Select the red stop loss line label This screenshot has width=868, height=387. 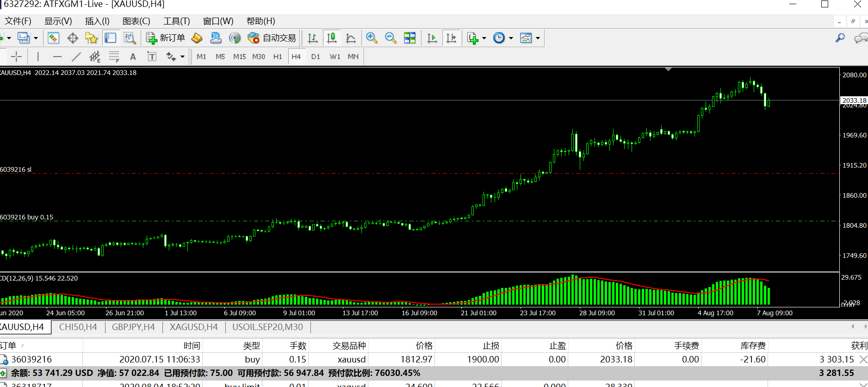point(16,169)
